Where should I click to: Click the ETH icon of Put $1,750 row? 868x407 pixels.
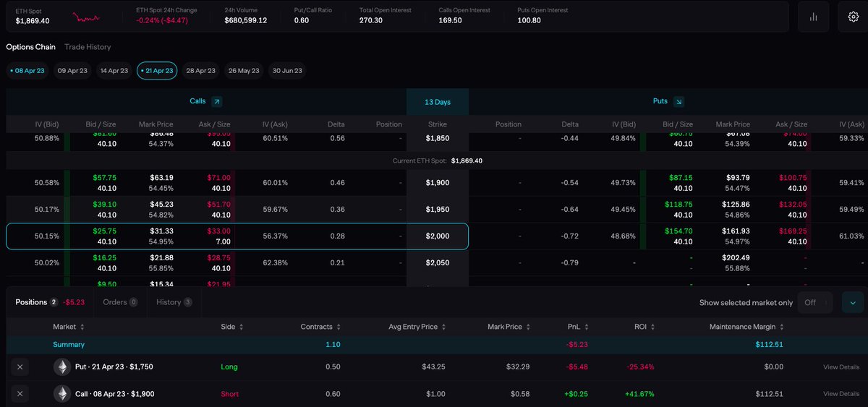(x=62, y=367)
